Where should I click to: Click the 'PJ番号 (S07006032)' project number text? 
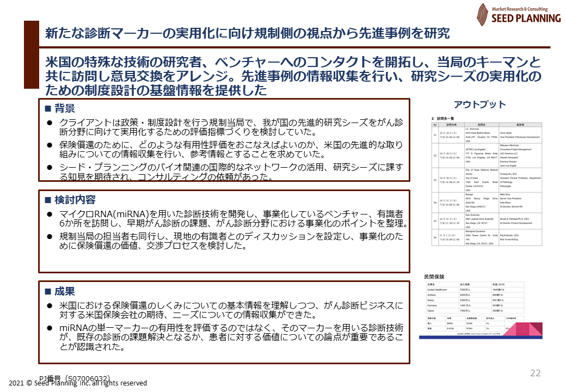pyautogui.click(x=75, y=378)
